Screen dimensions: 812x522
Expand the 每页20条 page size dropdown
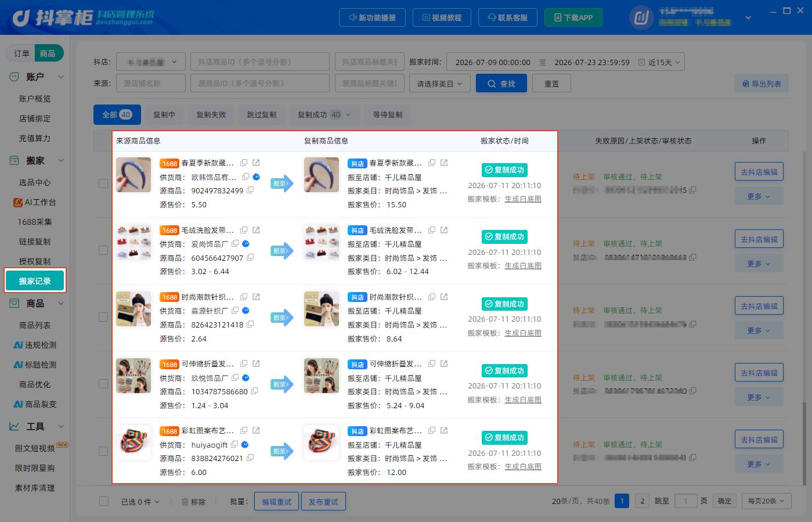pos(766,501)
